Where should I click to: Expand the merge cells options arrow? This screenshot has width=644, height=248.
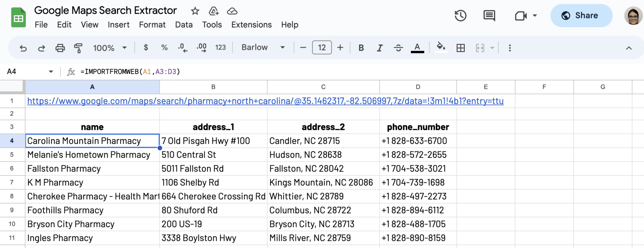(x=492, y=48)
